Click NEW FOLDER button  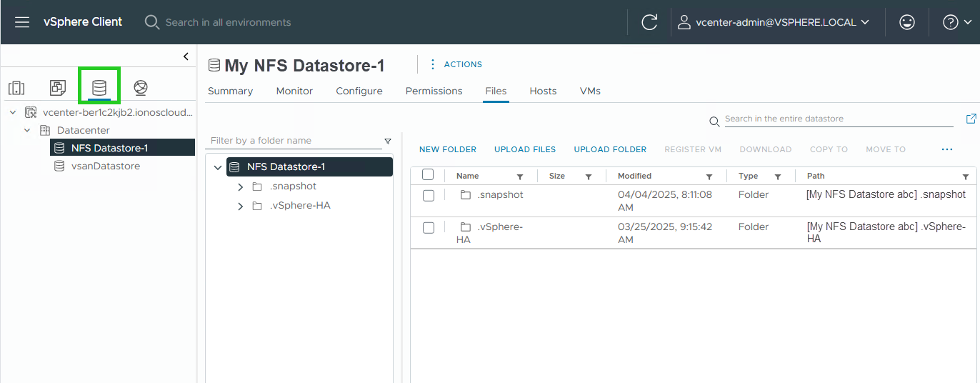click(x=448, y=149)
